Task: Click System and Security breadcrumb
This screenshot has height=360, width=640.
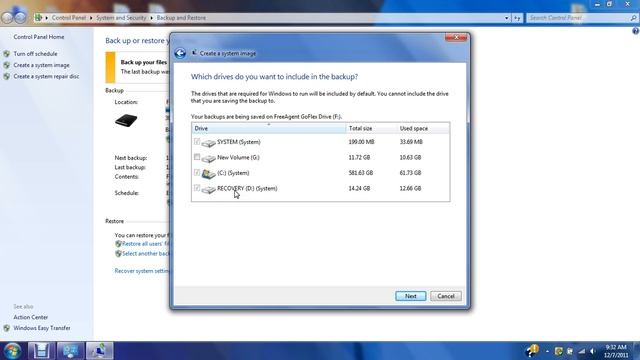Action: 121,18
